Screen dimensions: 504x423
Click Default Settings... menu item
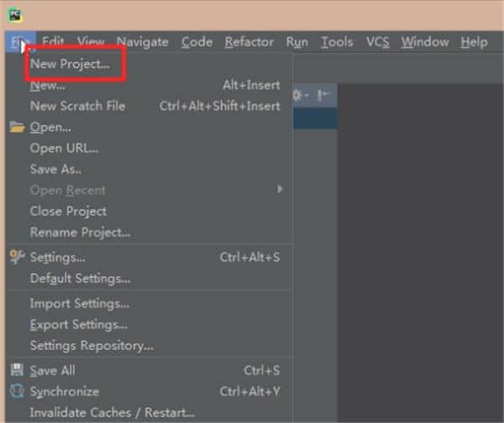click(80, 279)
